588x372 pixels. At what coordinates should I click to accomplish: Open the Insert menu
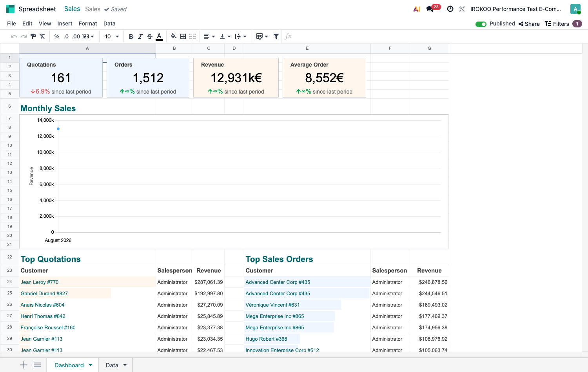pos(65,23)
